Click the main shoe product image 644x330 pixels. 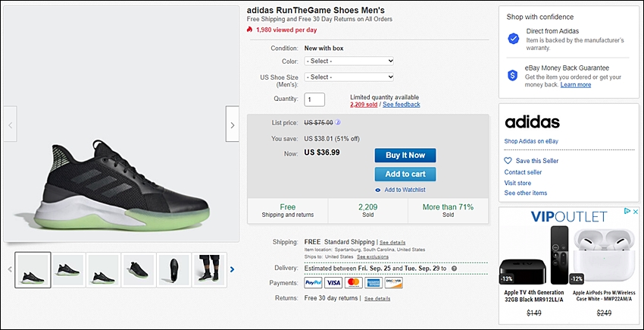tap(121, 124)
